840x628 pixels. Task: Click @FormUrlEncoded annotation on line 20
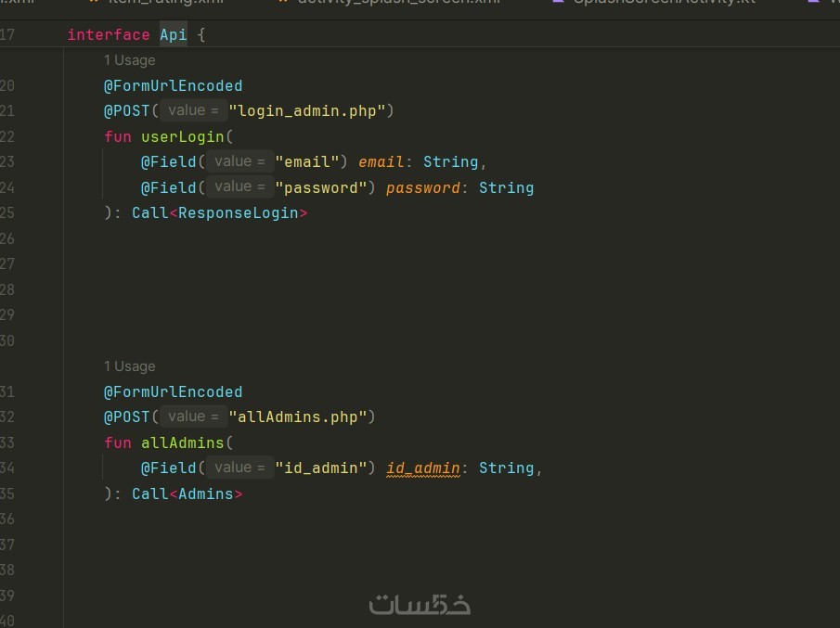click(x=173, y=85)
